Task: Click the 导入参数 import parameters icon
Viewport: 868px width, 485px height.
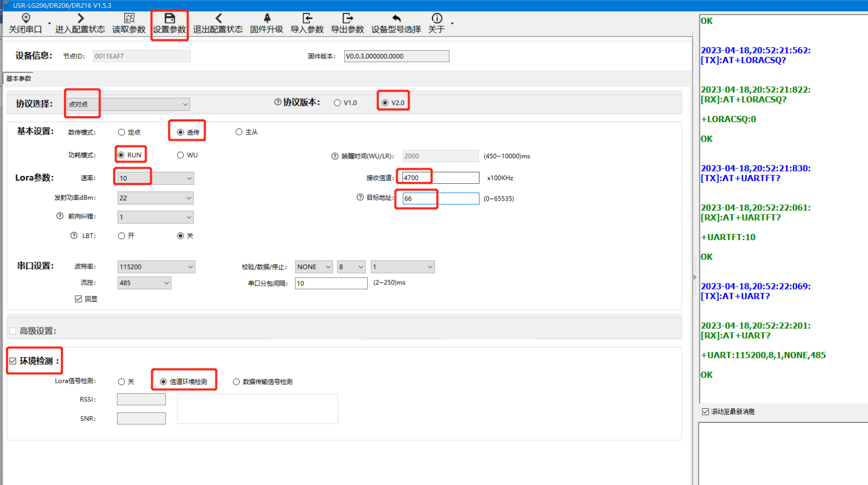Action: tap(307, 19)
